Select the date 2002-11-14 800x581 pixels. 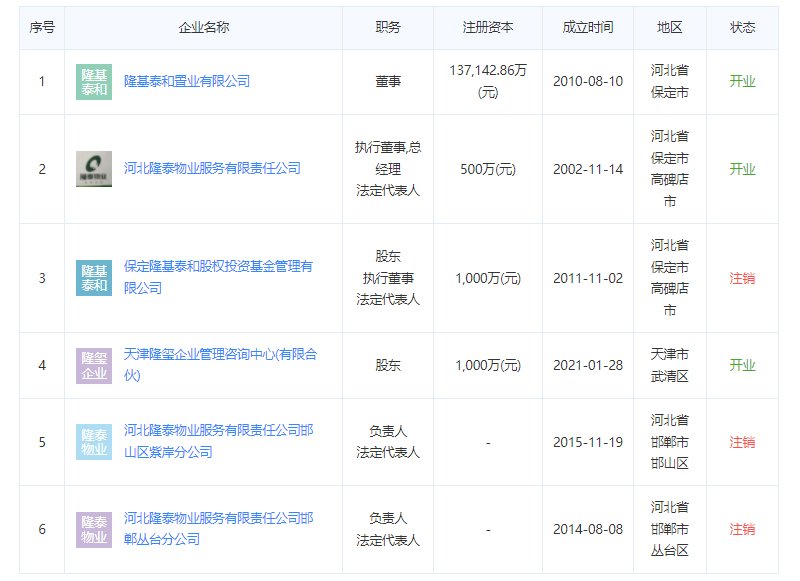[588, 169]
